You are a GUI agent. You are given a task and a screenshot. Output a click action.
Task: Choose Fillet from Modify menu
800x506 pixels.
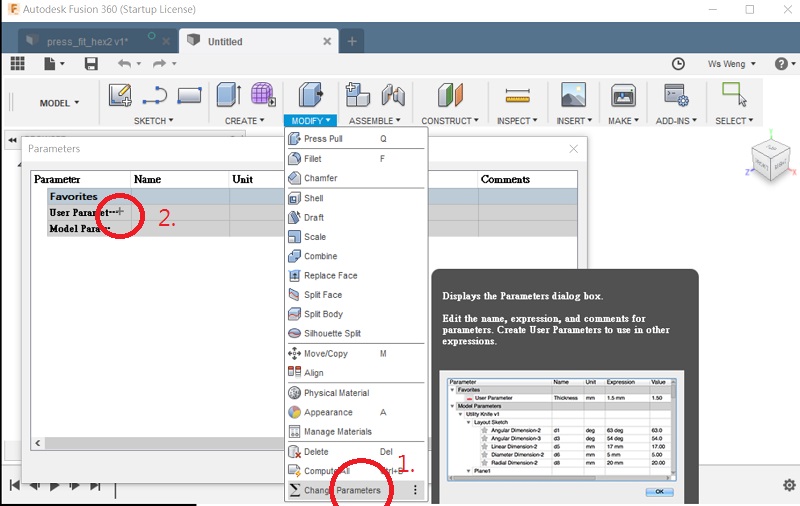pyautogui.click(x=356, y=159)
